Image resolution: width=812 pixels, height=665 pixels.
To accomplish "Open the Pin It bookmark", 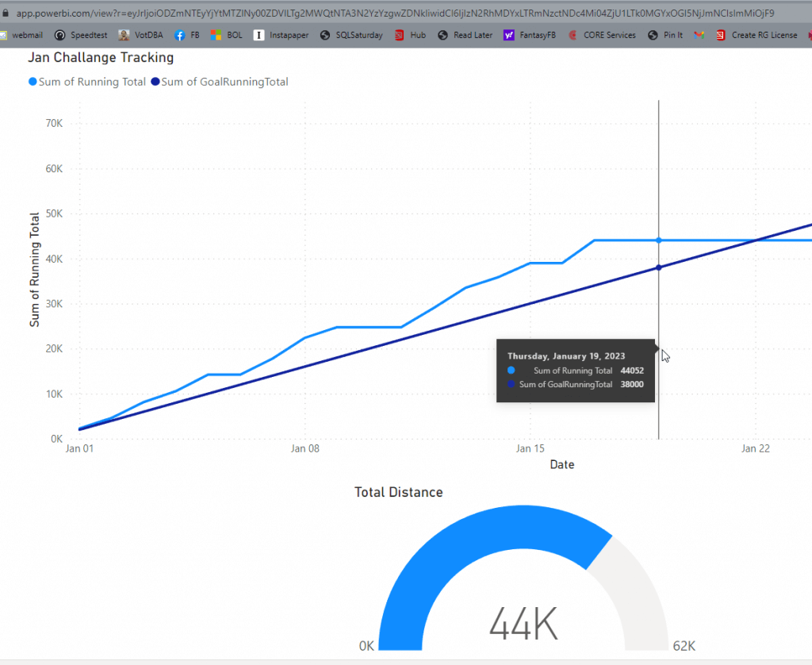I will click(665, 35).
